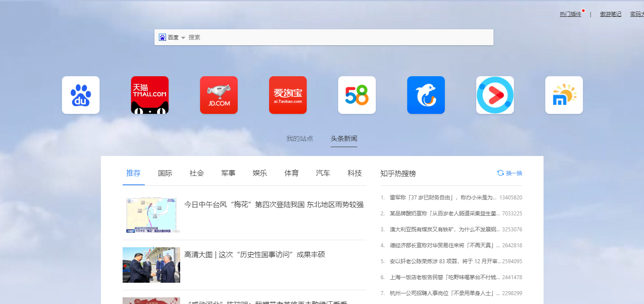Open the Baidu quick-access tile
Viewport: 644px width, 304px height.
point(81,95)
